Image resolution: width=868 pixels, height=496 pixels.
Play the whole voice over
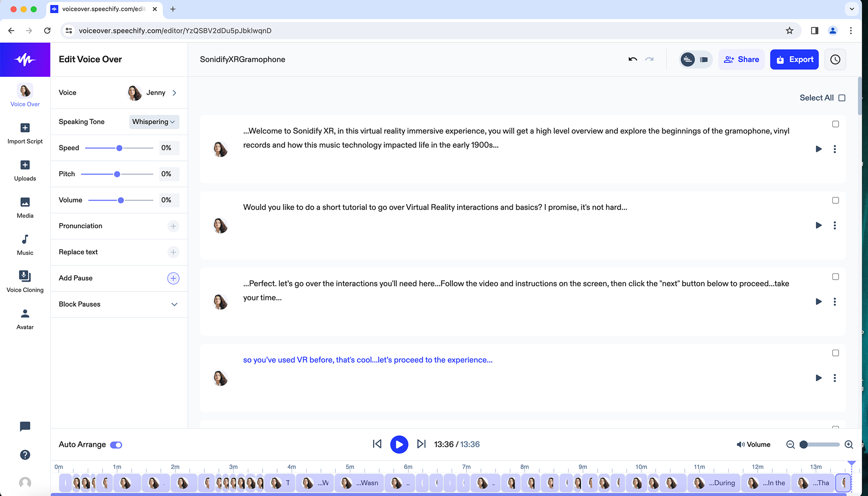click(x=399, y=445)
